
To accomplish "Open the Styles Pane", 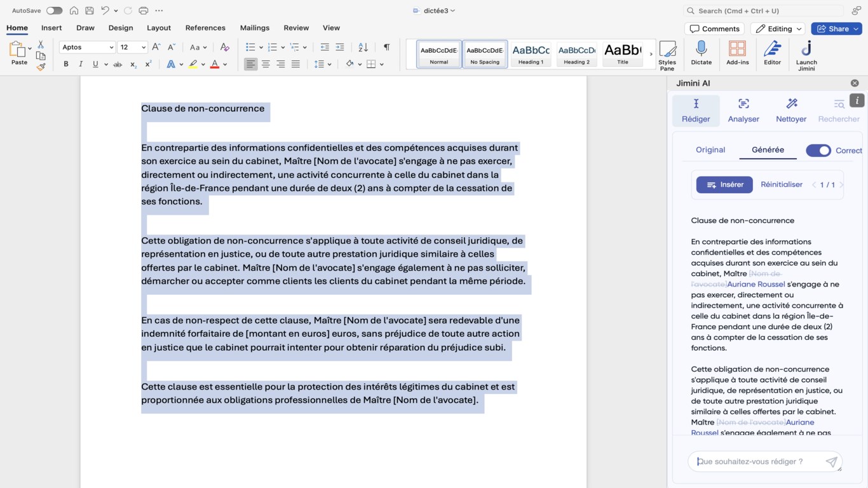I will 667,55.
